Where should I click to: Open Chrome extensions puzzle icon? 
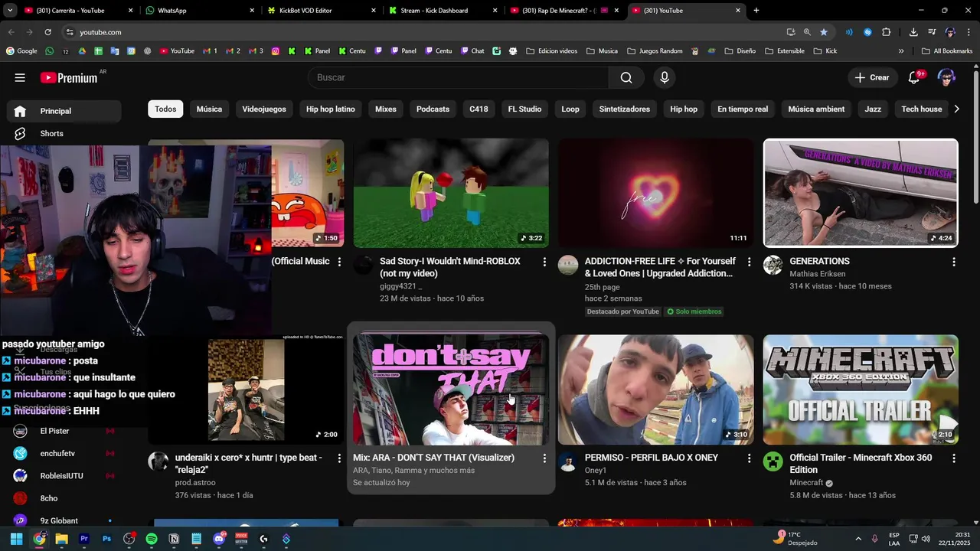click(887, 32)
